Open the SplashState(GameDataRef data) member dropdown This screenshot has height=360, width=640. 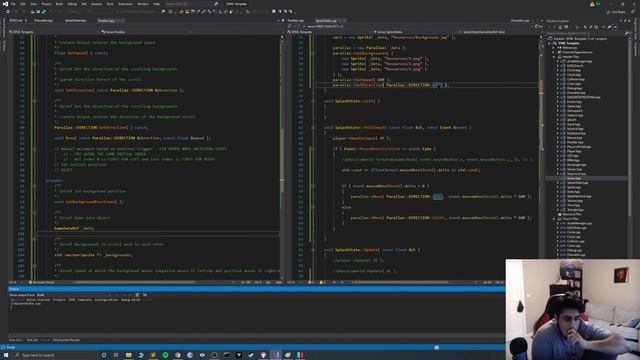499,32
